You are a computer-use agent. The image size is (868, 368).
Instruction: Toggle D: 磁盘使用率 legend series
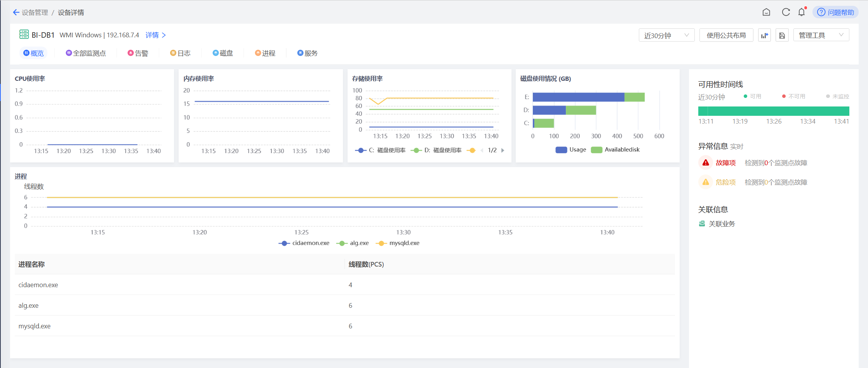click(436, 150)
